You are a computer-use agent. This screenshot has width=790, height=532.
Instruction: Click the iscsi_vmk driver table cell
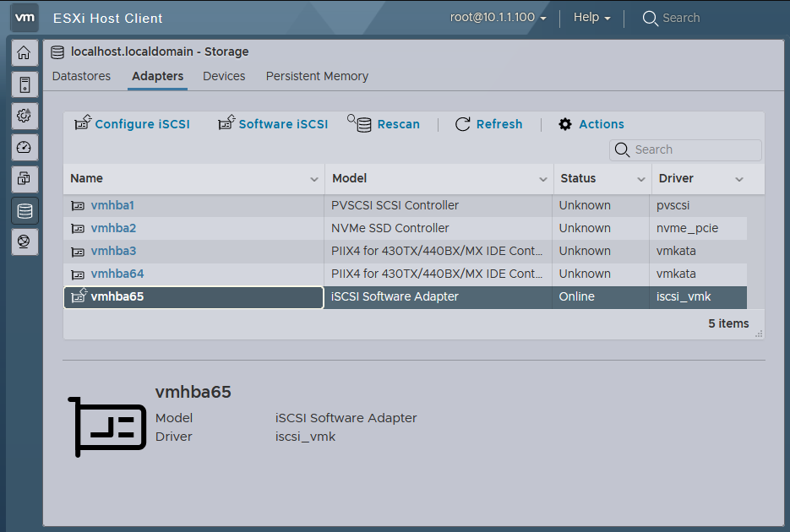point(698,296)
